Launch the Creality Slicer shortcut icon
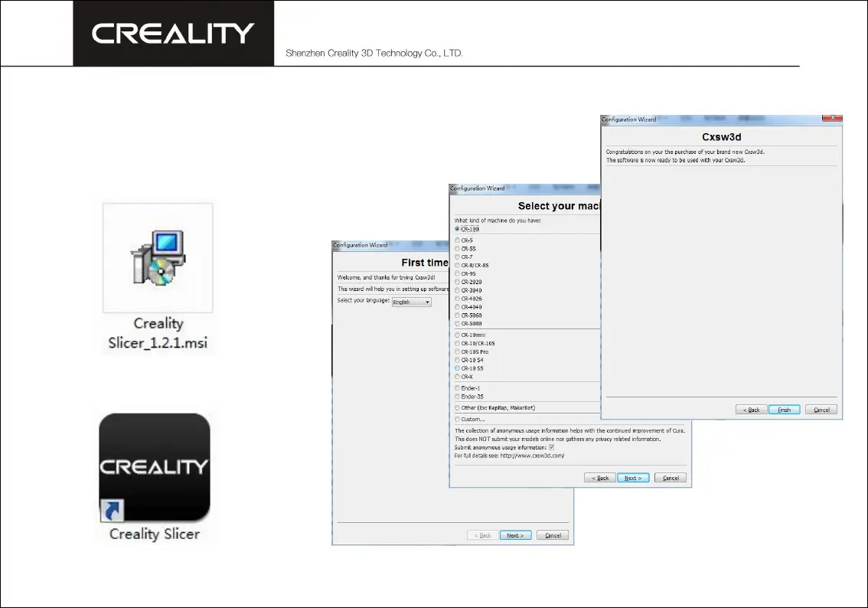The height and width of the screenshot is (608, 868). (155, 467)
